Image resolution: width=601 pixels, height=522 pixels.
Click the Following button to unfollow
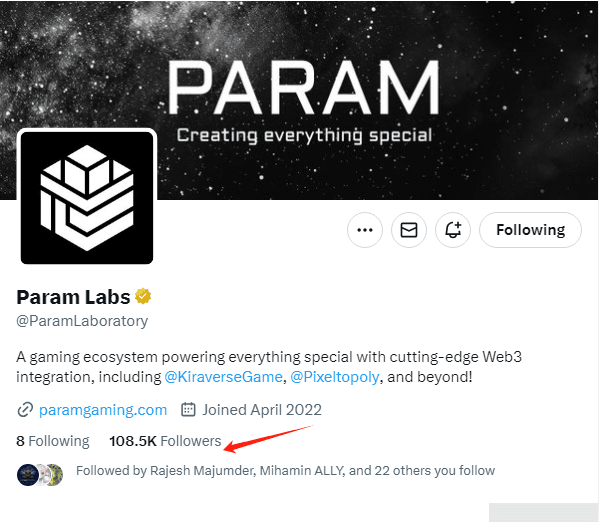[530, 230]
